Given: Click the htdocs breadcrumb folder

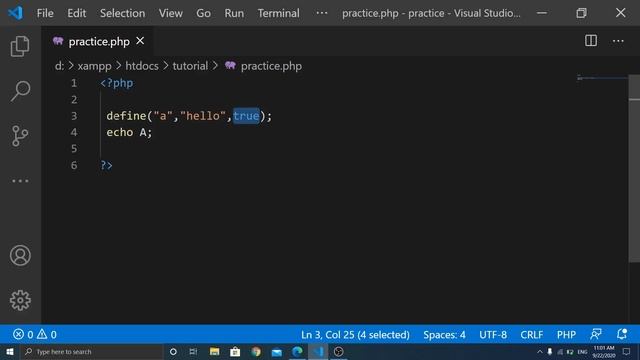Looking at the screenshot, I should 142,66.
